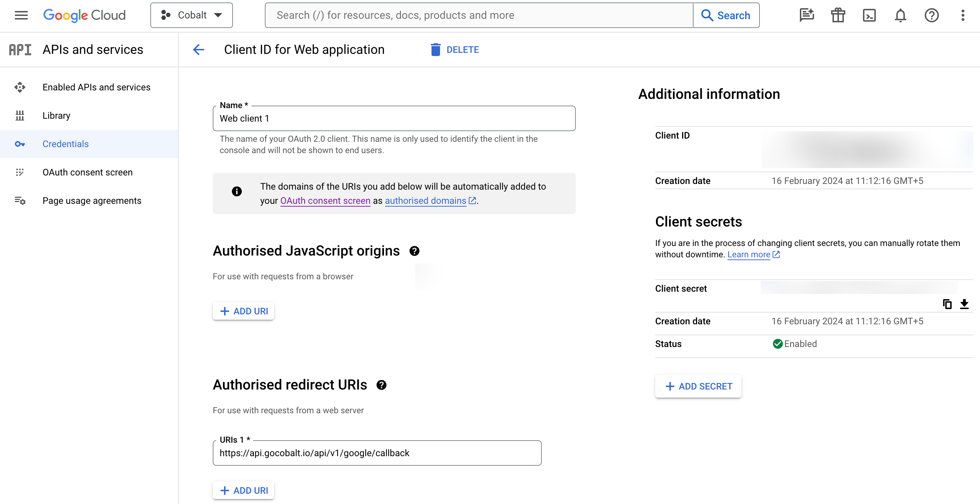Open the hamburger navigation menu
Image resolution: width=980 pixels, height=504 pixels.
pos(21,15)
